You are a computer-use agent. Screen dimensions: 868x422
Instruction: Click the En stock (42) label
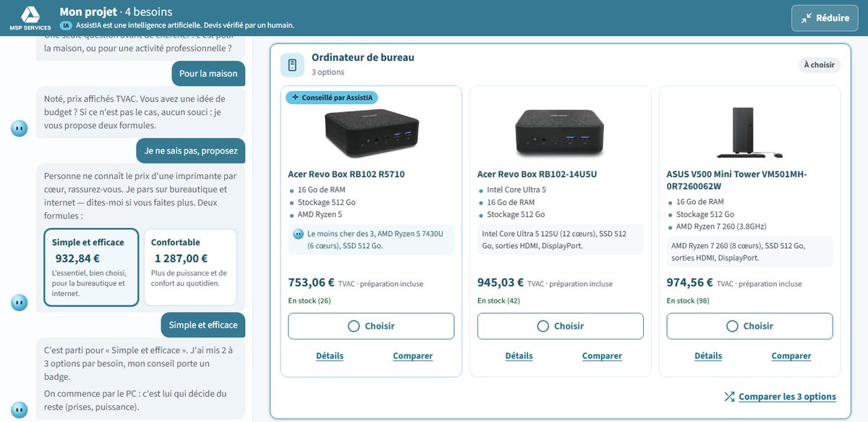498,300
